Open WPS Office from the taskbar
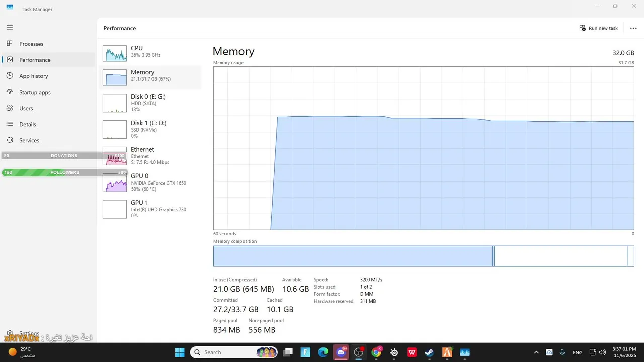The width and height of the screenshot is (644, 362). (x=412, y=352)
